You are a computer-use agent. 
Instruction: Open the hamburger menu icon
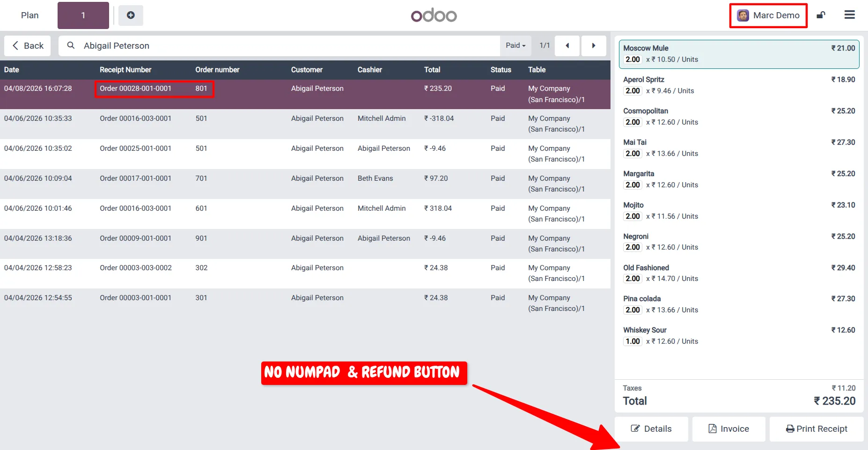(850, 15)
